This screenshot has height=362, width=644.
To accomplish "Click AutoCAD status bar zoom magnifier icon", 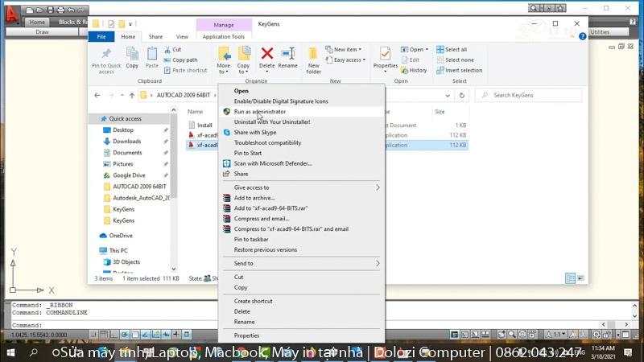I will coord(512,335).
